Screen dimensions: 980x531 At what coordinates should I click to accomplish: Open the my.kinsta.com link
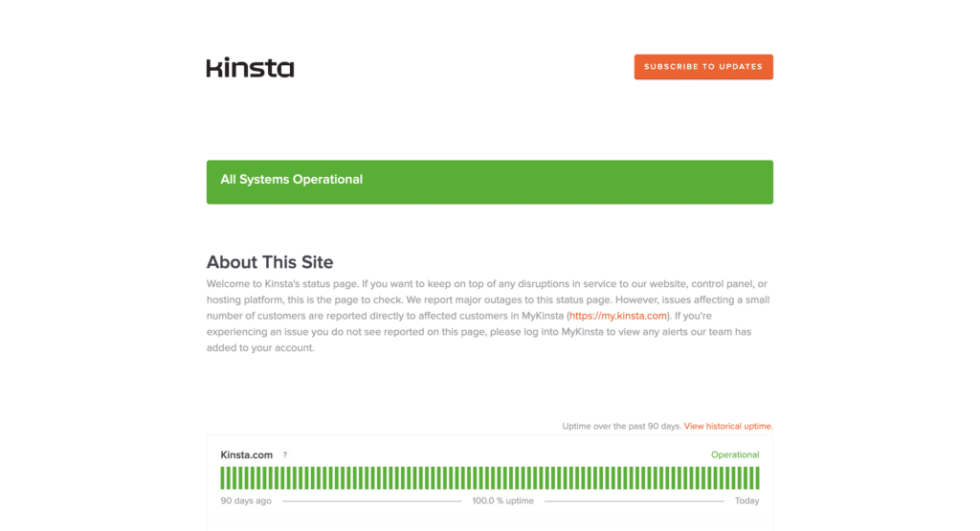pyautogui.click(x=617, y=316)
